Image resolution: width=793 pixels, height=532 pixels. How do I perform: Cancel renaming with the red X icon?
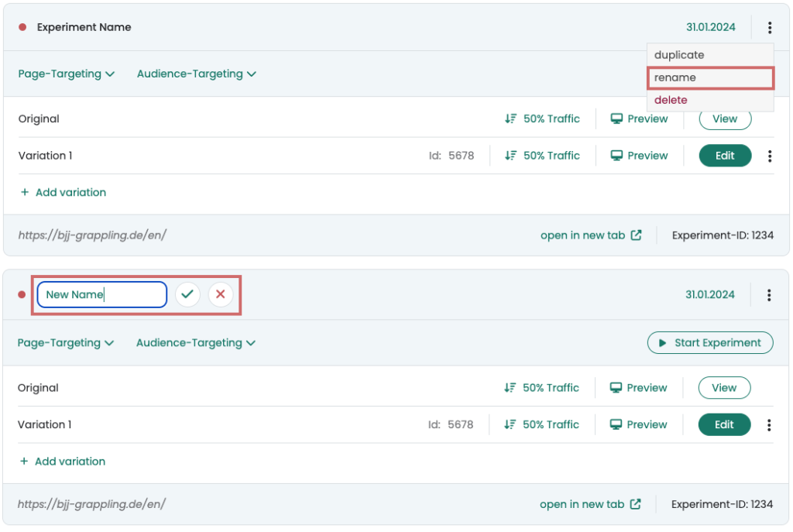coord(220,294)
